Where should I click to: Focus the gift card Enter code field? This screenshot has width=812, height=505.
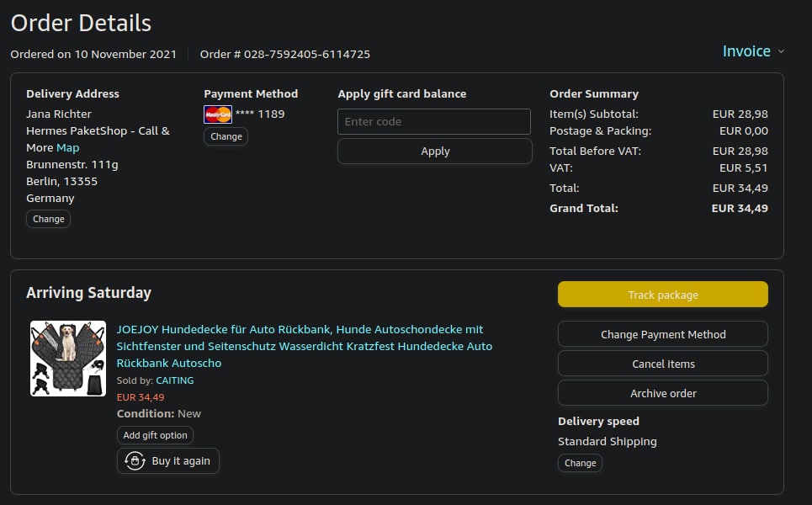pyautogui.click(x=434, y=121)
